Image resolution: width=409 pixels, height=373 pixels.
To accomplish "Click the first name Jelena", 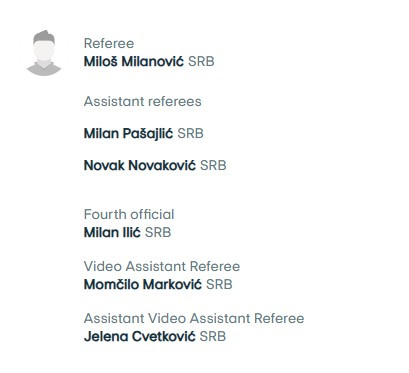I will coord(106,336).
